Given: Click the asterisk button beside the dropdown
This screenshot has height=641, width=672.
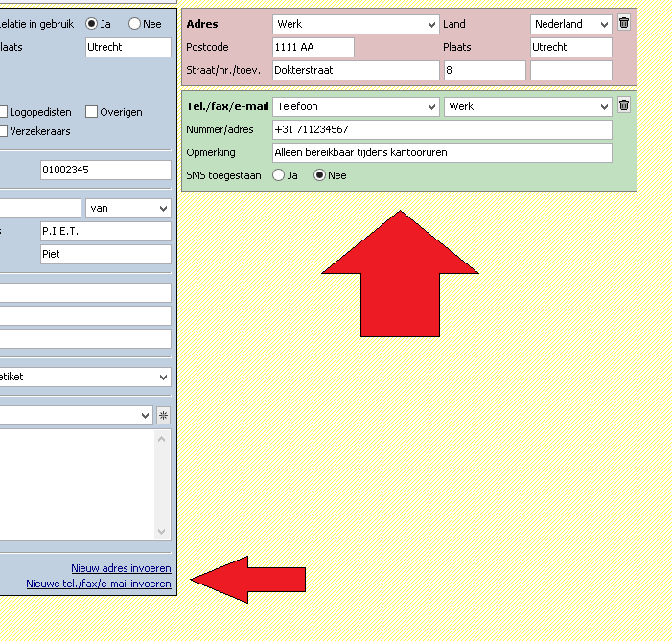Looking at the screenshot, I should click(163, 415).
